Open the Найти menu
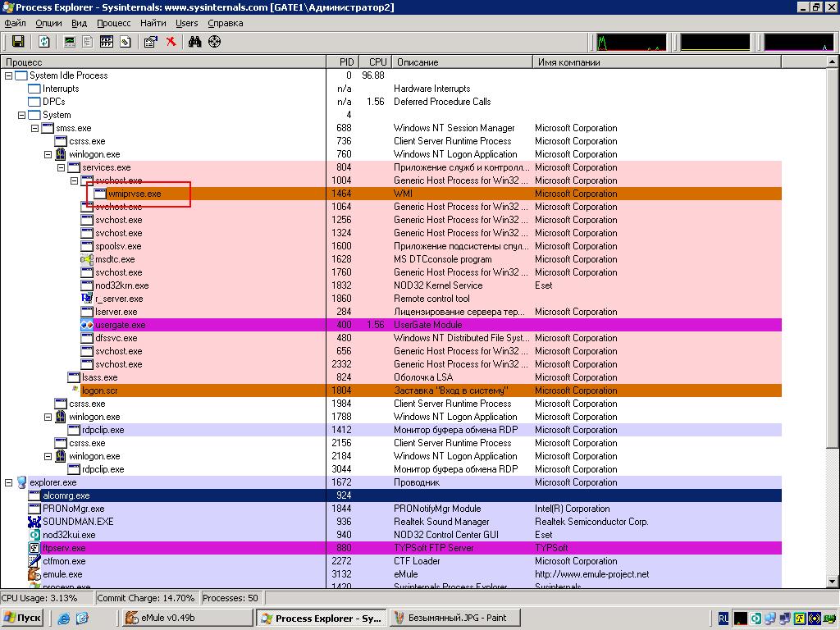 [153, 23]
